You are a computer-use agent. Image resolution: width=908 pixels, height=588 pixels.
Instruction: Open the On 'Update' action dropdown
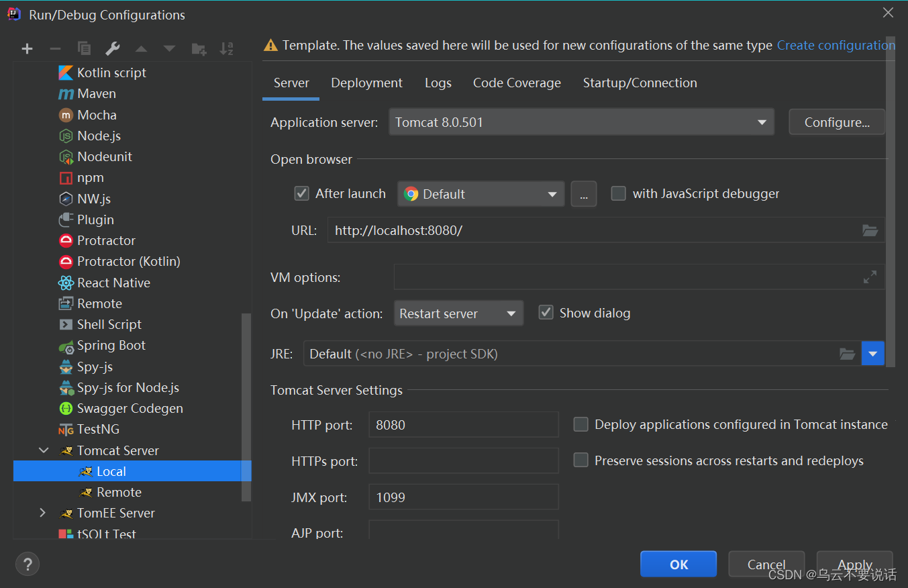[x=458, y=313]
